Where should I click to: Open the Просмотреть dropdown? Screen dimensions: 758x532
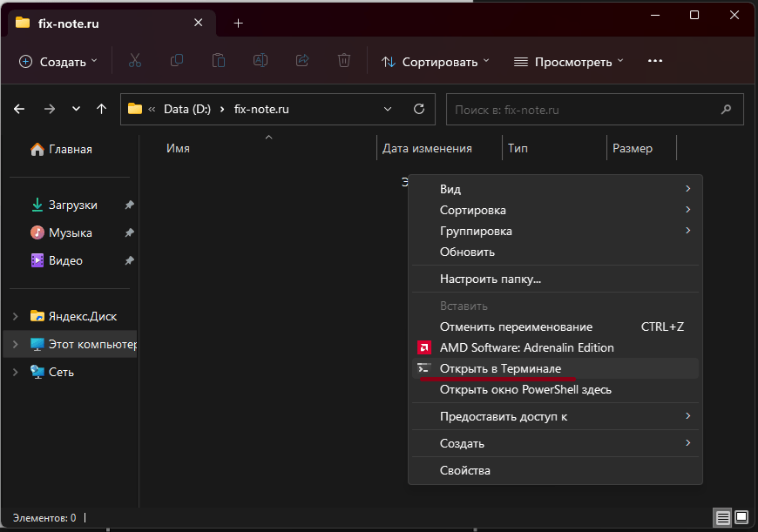[568, 62]
